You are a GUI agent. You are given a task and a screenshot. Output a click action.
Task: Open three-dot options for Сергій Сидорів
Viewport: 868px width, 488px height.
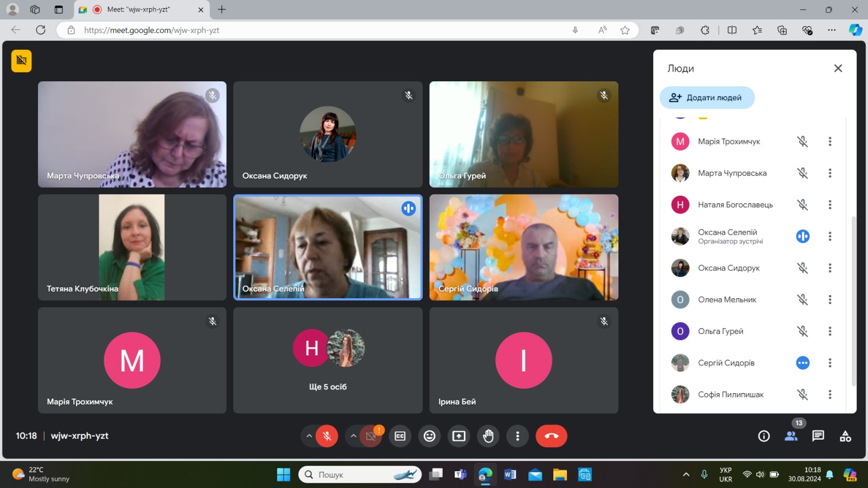829,363
